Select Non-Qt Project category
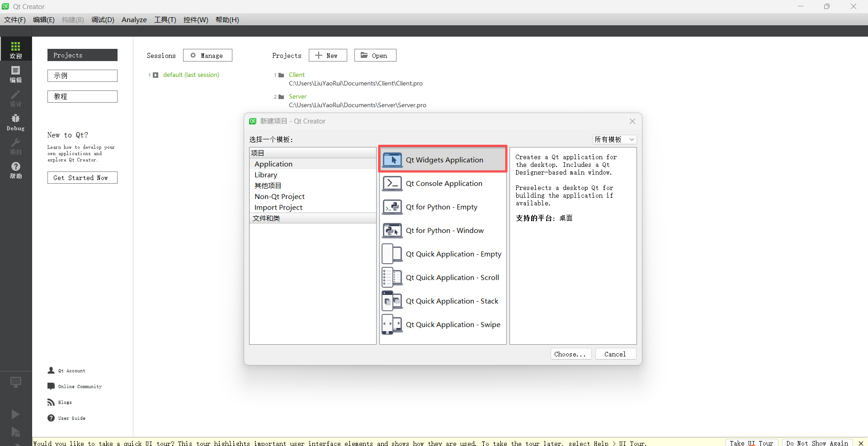This screenshot has height=446, width=868. (313, 196)
